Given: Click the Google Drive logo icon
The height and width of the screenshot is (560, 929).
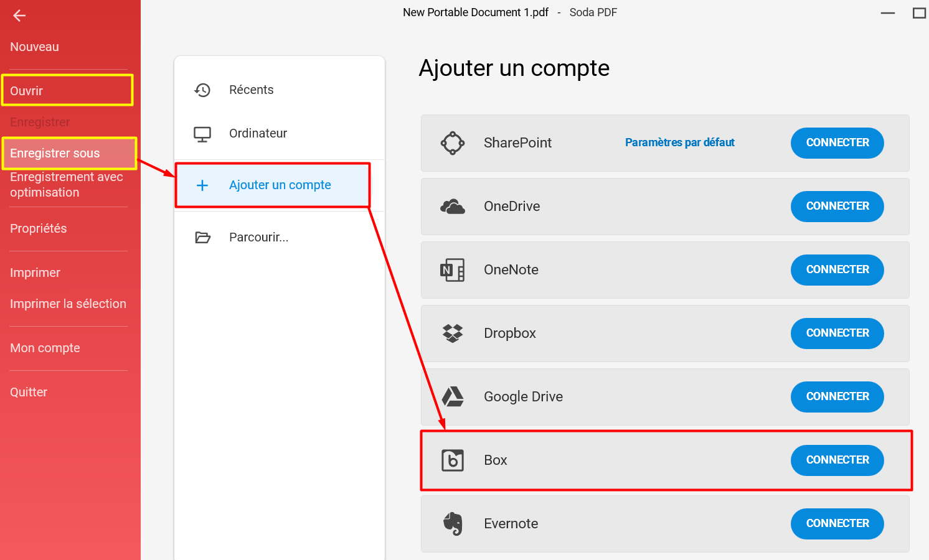Looking at the screenshot, I should (x=453, y=397).
